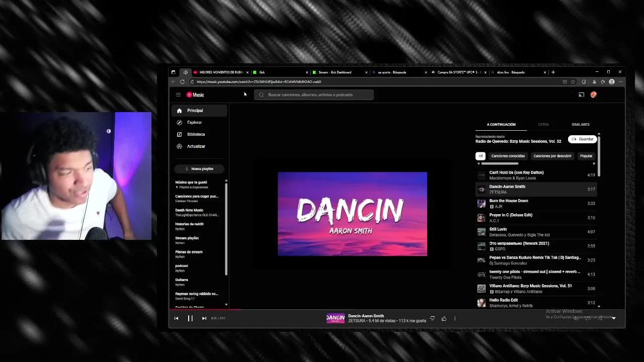Play Pepas vs Danza Kuduro Remix
Image resolution: width=644 pixels, height=362 pixels.
536,260
